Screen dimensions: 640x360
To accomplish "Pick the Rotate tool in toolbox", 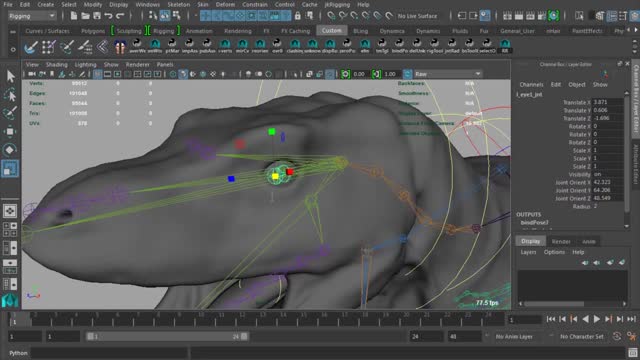I will tap(10, 150).
